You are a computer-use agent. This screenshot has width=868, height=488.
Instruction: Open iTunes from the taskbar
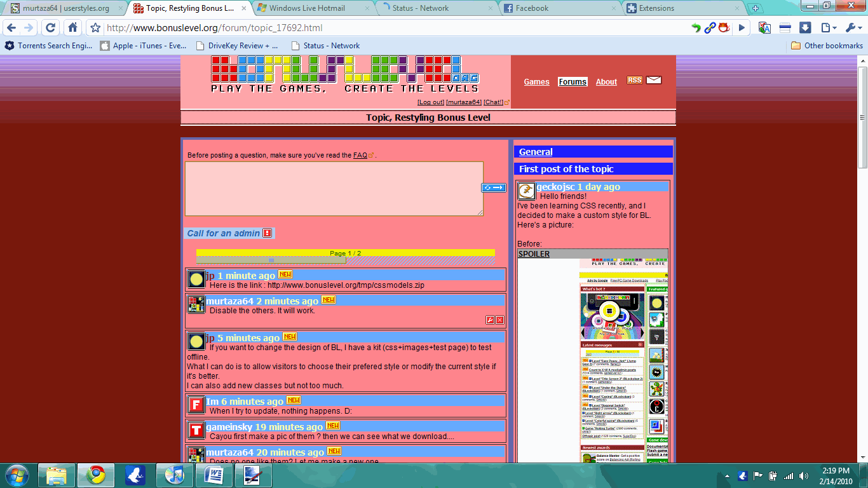pos(175,475)
